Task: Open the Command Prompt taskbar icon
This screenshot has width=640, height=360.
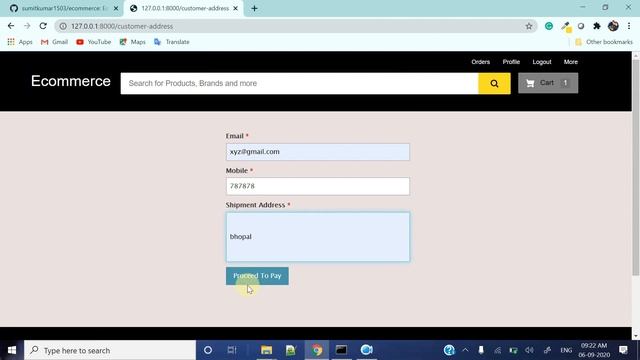Action: (341, 350)
